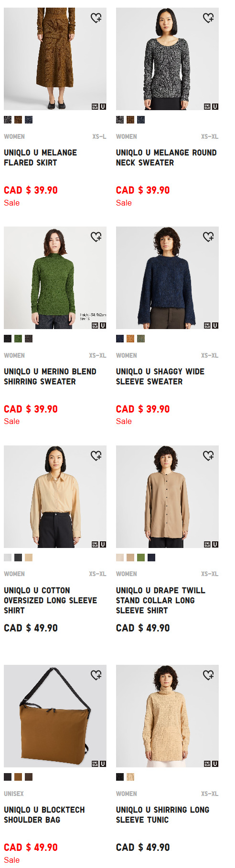
Task: Pick the orange swatch for Shaggy Wide Sleeve Sweater
Action: click(130, 339)
